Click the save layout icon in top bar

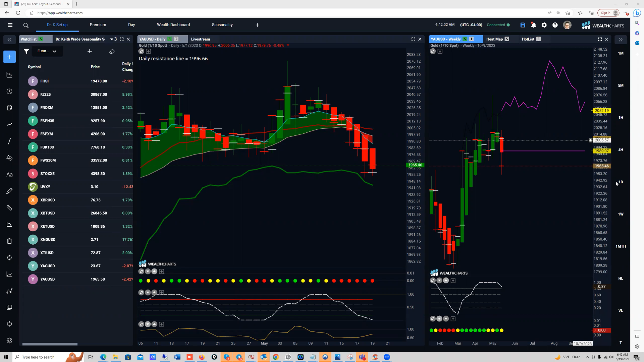tap(523, 25)
